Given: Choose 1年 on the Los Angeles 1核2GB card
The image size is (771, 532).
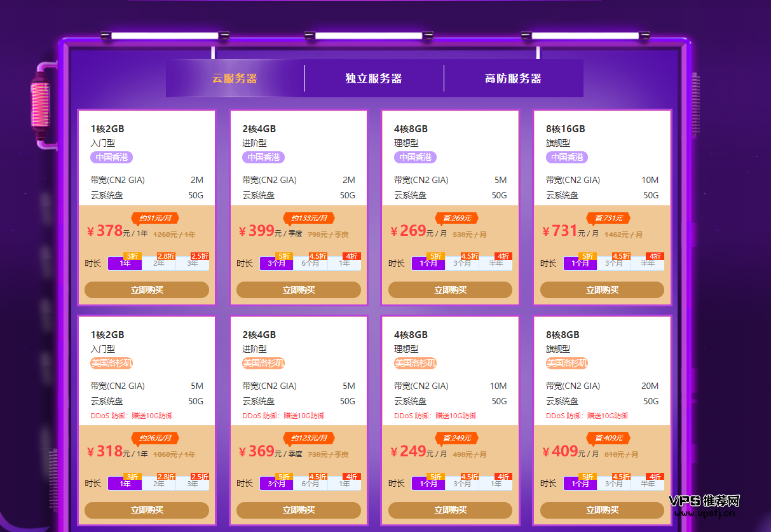Looking at the screenshot, I should [125, 484].
